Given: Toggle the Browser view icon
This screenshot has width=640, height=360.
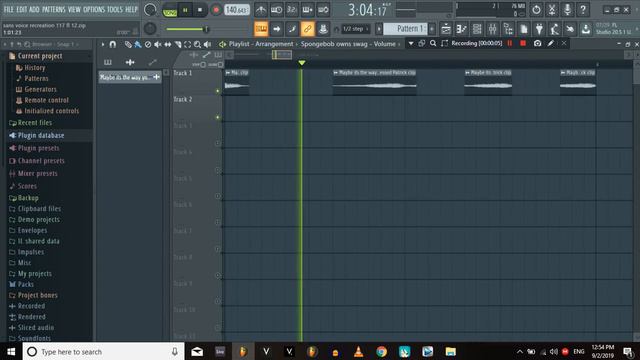Looking at the screenshot, I should click(508, 29).
